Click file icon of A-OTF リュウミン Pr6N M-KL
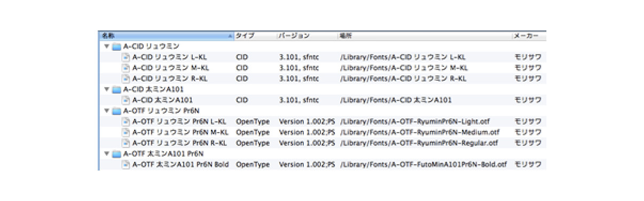 click(126, 132)
